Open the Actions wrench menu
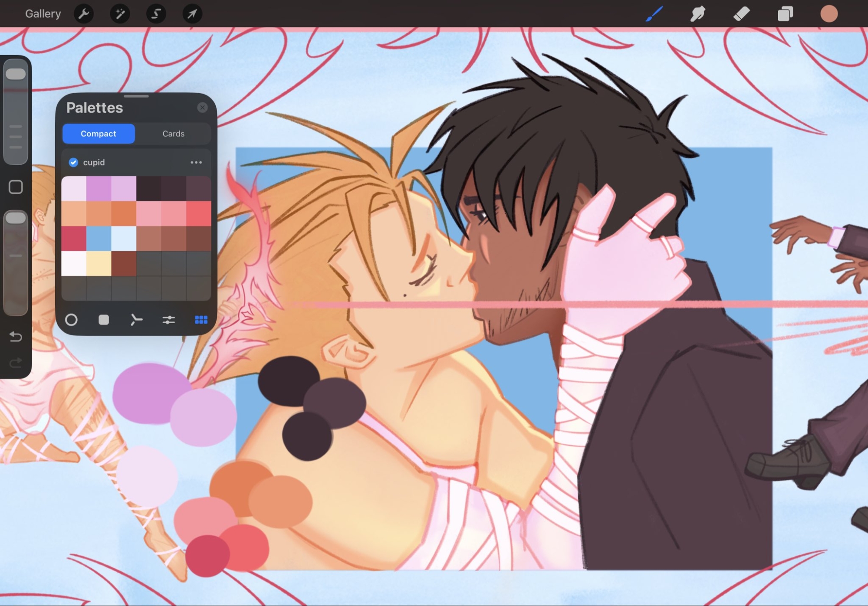Viewport: 868px width, 606px height. point(84,14)
